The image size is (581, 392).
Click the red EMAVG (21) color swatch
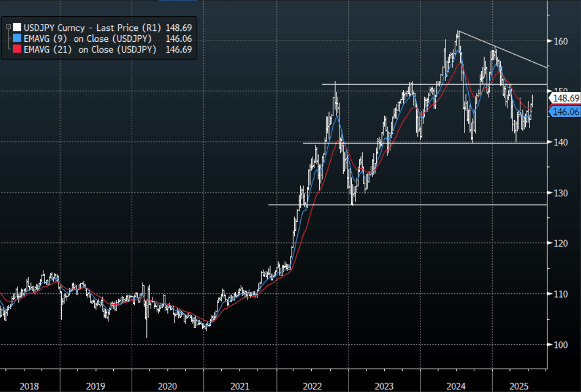(17, 50)
